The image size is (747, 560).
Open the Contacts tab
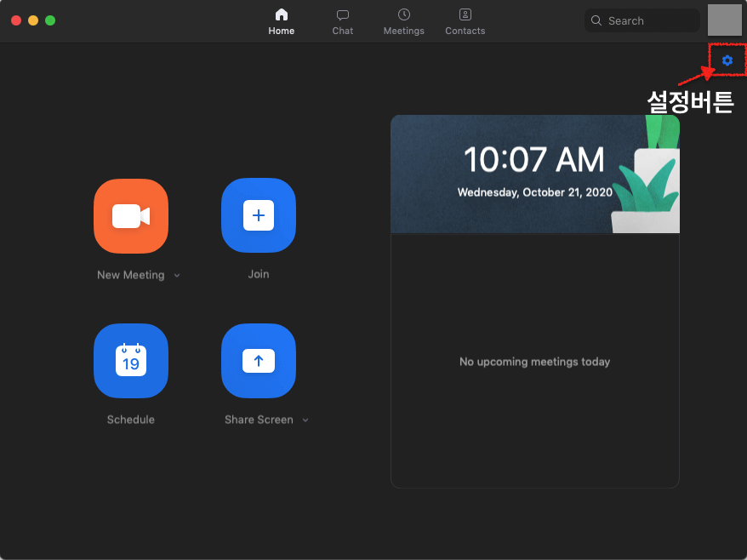pos(465,22)
